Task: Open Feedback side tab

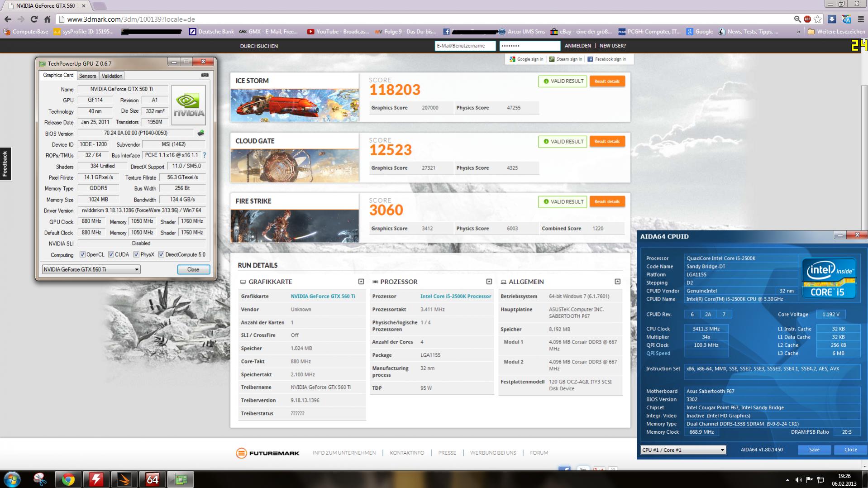Action: [5, 164]
